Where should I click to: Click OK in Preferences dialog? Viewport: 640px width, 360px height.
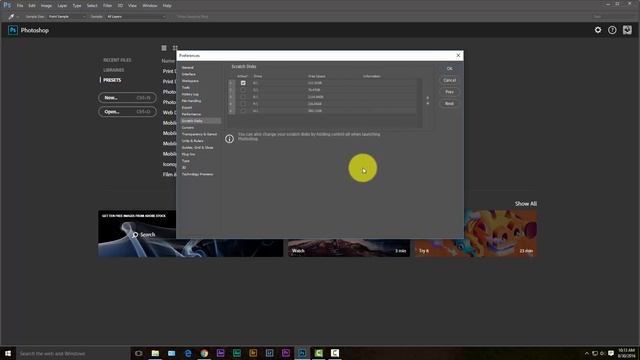449,69
